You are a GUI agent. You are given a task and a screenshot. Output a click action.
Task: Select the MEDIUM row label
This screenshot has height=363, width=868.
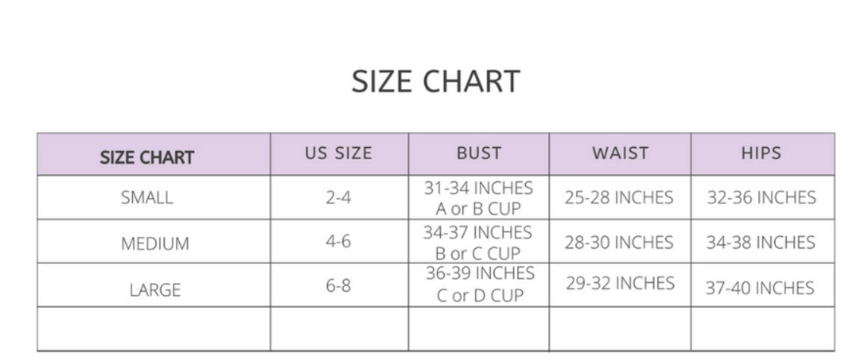coord(155,243)
